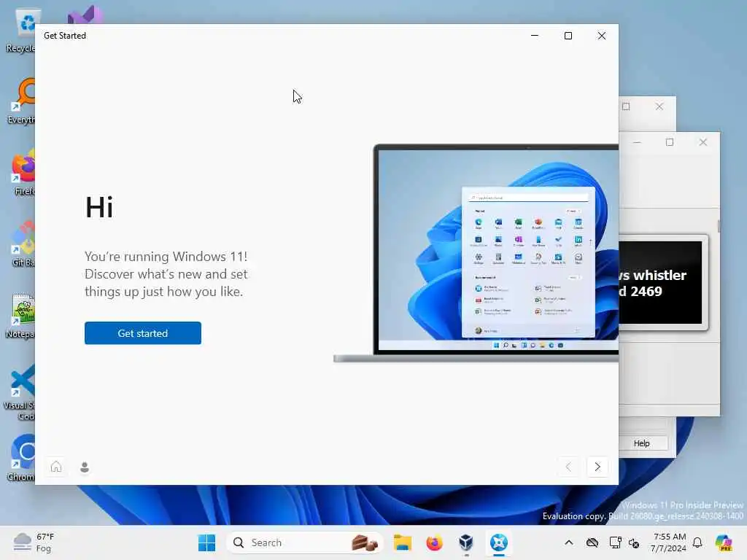Select the Visual Studio Code desktop shortcut
747x560 pixels.
click(20, 392)
